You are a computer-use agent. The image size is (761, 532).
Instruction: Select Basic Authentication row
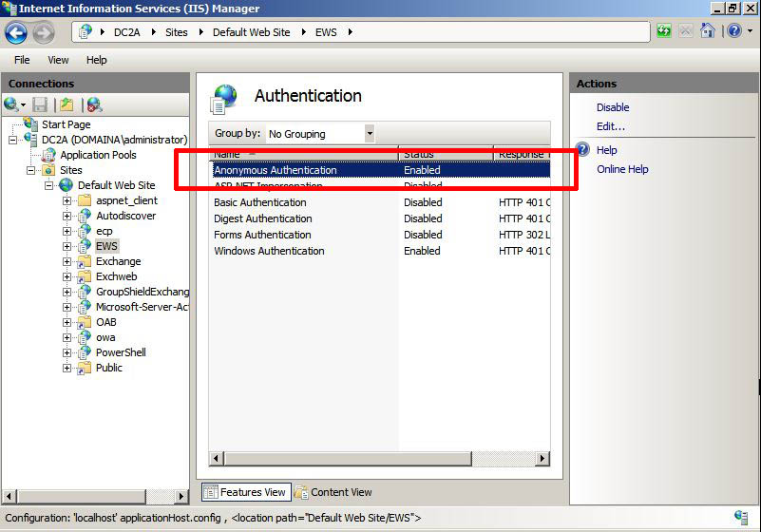pyautogui.click(x=381, y=202)
